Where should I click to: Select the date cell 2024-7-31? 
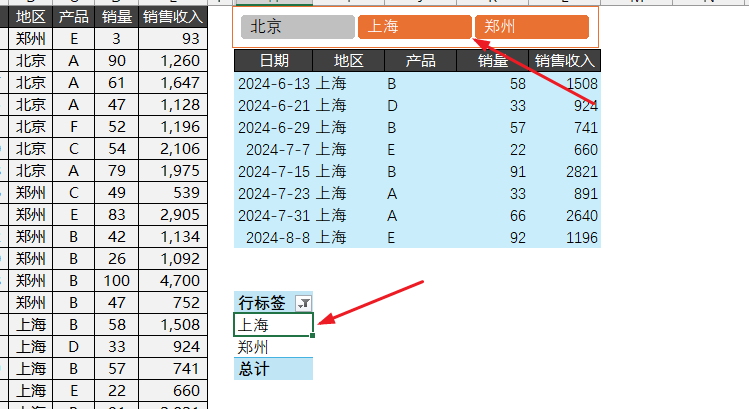click(274, 215)
